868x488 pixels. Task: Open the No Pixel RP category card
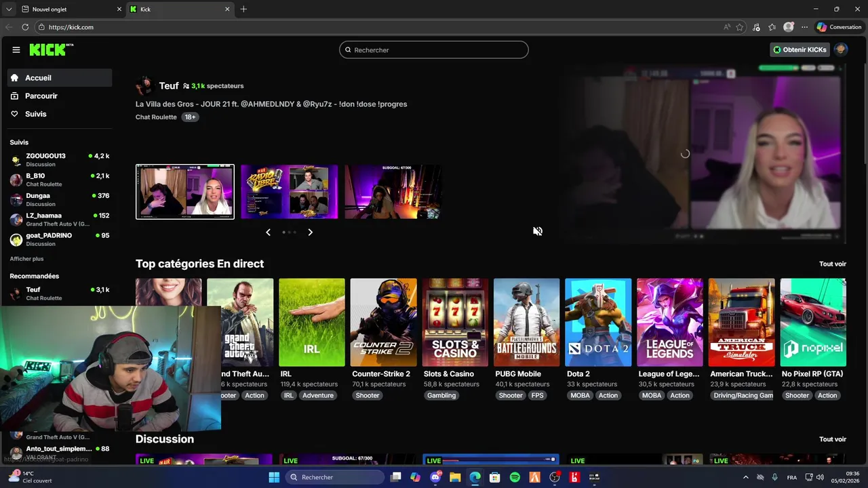[x=813, y=323]
